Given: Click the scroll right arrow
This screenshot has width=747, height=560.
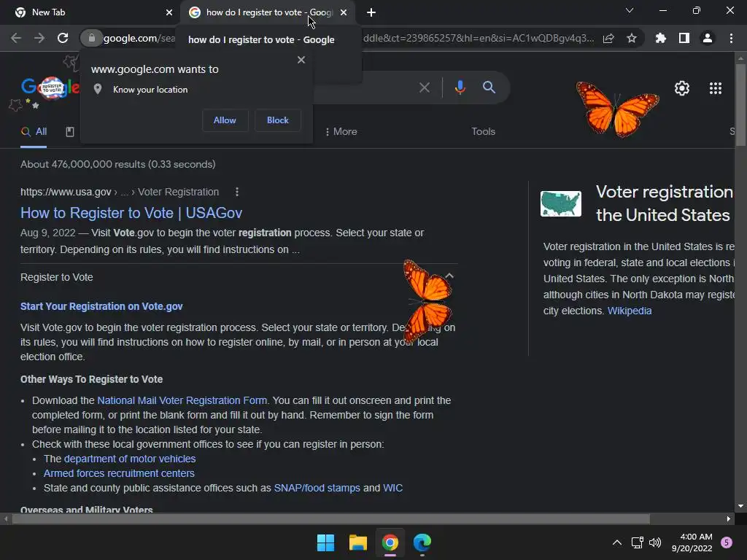Looking at the screenshot, I should click(x=729, y=518).
